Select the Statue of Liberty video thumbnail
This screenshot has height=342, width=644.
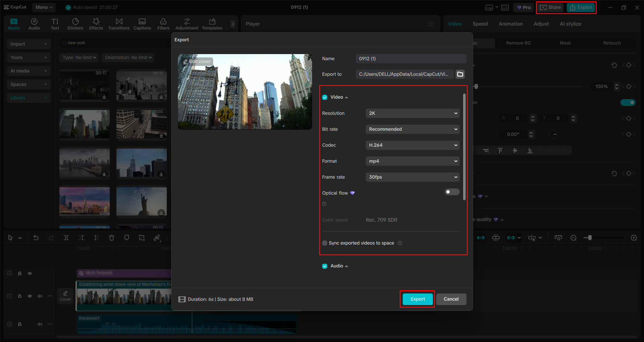[x=141, y=202]
